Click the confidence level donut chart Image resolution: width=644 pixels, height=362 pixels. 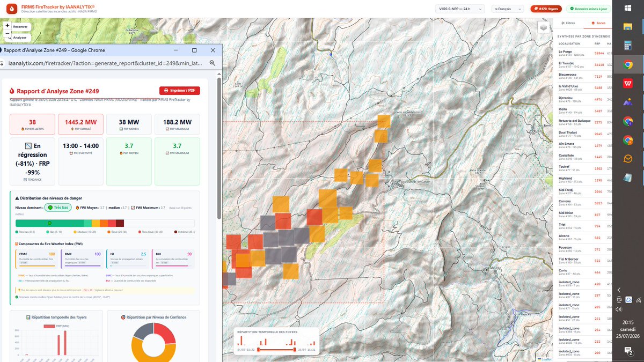[x=153, y=342]
